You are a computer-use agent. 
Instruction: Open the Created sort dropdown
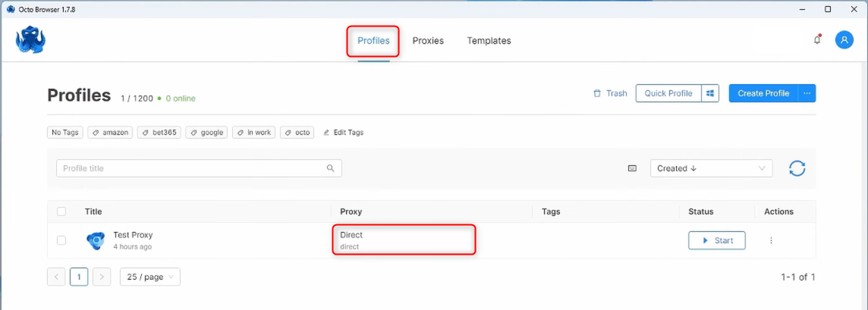coord(712,168)
